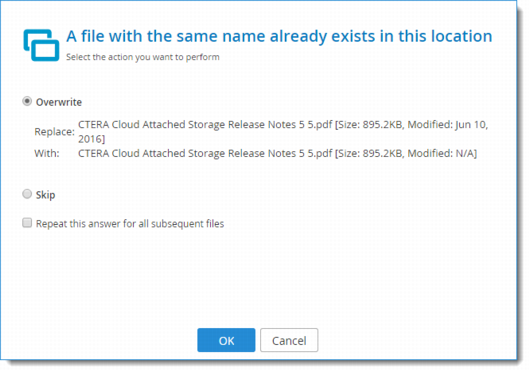
Task: Click the dialog title about existing file name
Action: tap(279, 36)
